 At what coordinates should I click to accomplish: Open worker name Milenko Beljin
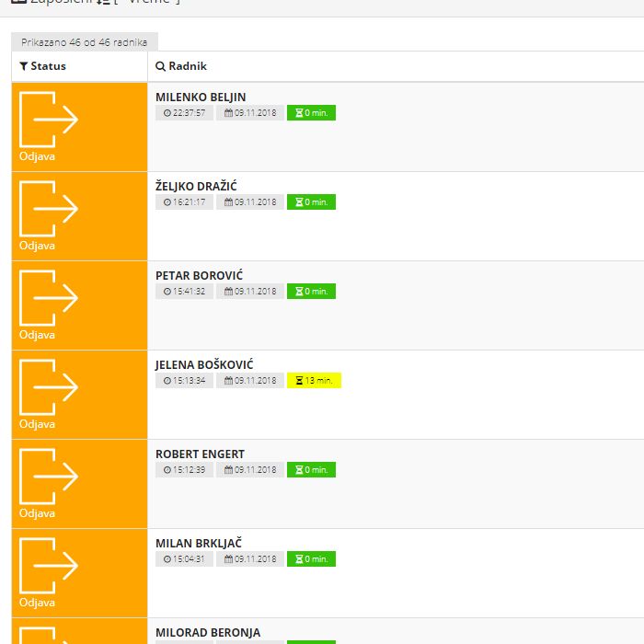200,97
